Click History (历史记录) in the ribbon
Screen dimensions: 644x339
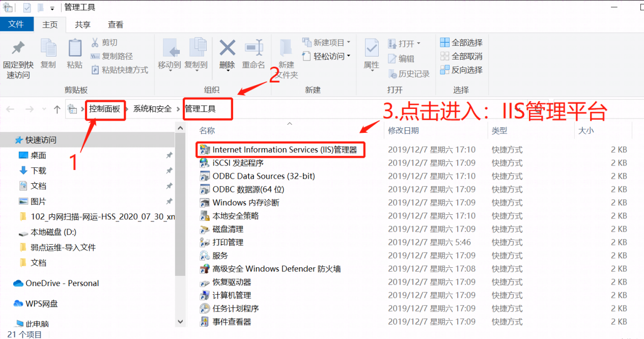point(409,74)
